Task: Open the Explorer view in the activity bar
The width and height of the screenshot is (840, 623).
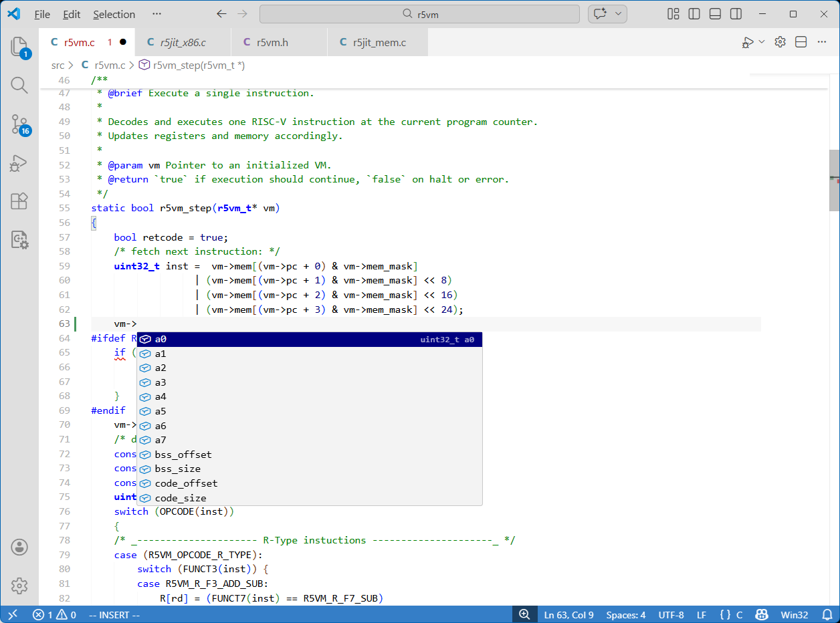Action: [x=19, y=47]
